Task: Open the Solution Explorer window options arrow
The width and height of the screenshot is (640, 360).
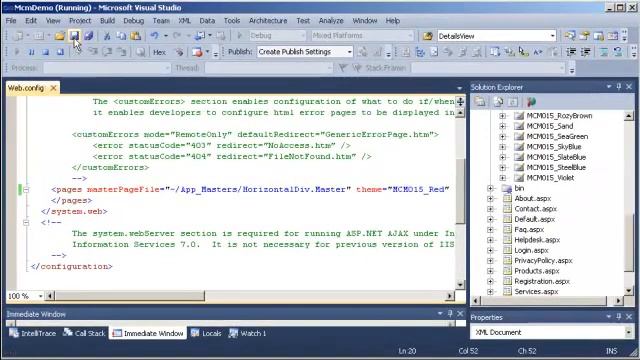Action: pos(609,87)
